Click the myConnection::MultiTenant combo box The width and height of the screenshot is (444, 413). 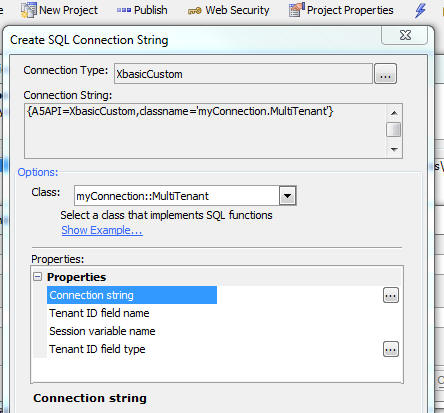(x=185, y=196)
